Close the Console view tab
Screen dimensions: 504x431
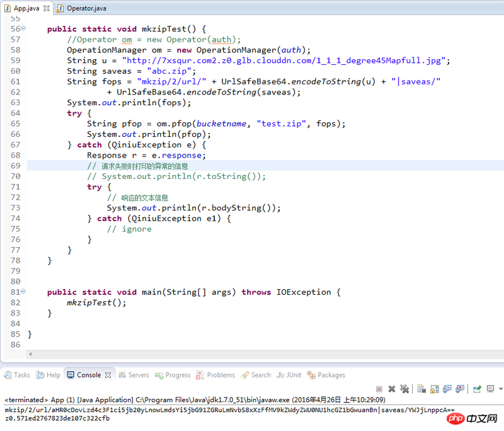(108, 375)
